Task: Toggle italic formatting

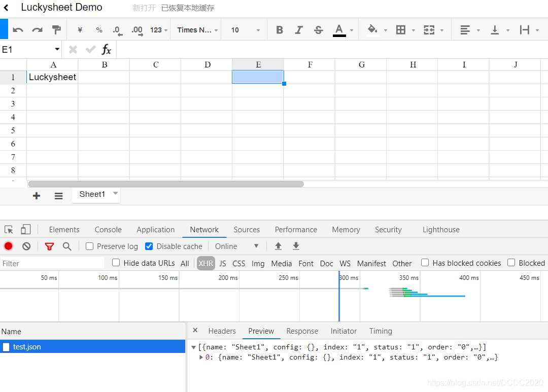Action: 299,30
